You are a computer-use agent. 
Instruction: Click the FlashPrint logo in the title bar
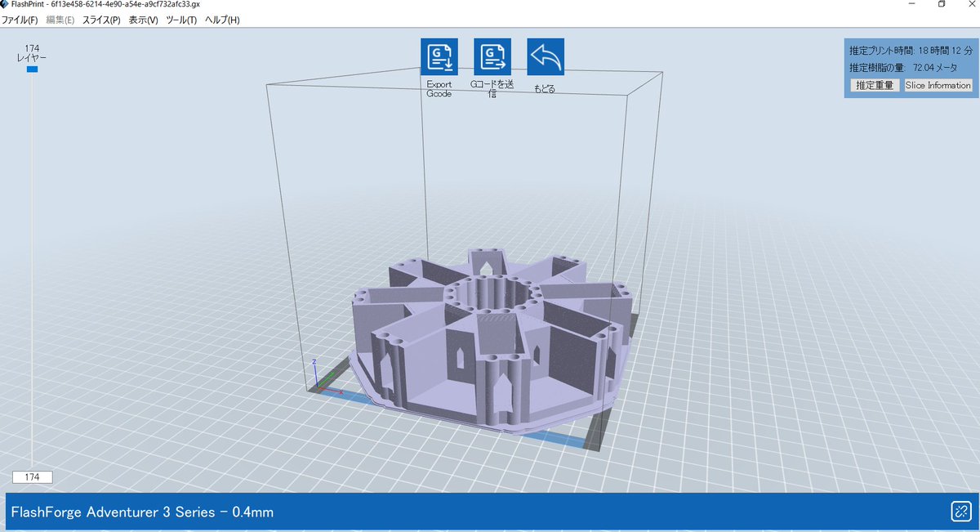click(x=7, y=5)
